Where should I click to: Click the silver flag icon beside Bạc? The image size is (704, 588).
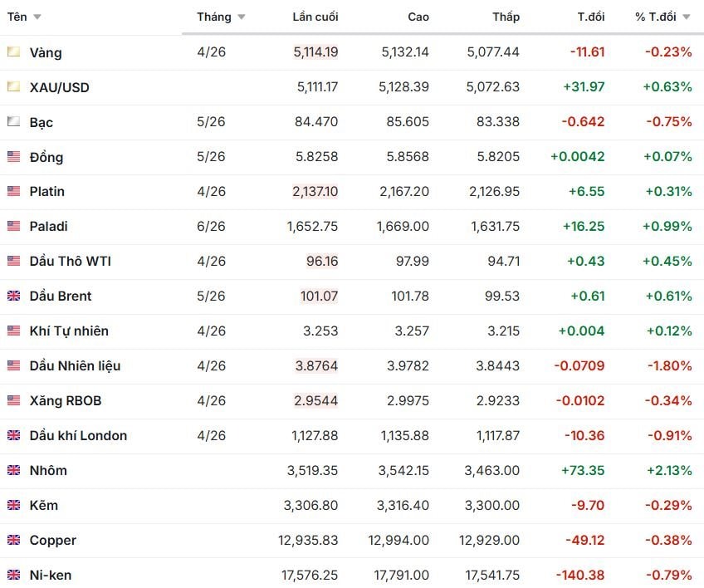(13, 122)
